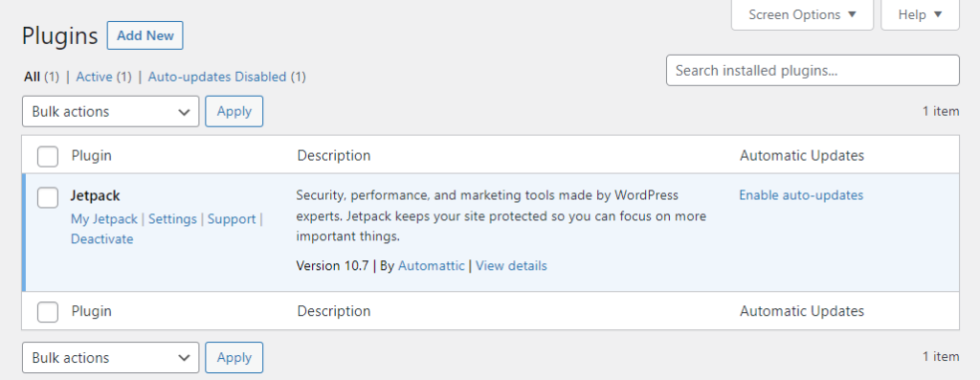Open the My Jetpack link
Screen dimensions: 980x380
103,219
